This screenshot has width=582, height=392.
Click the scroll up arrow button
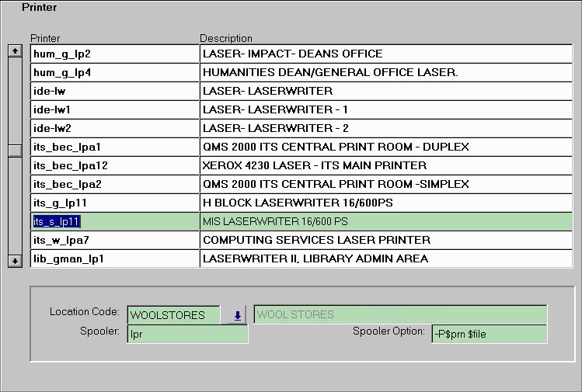[x=15, y=51]
